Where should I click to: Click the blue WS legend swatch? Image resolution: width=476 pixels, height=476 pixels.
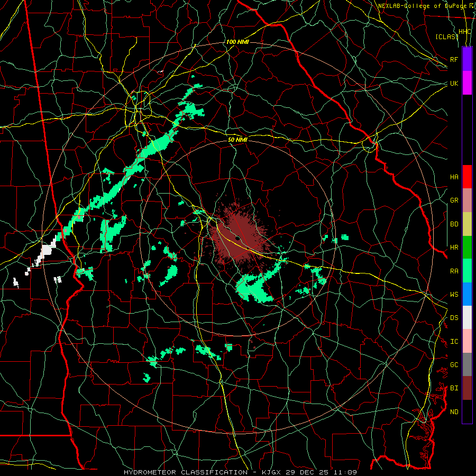pyautogui.click(x=467, y=294)
